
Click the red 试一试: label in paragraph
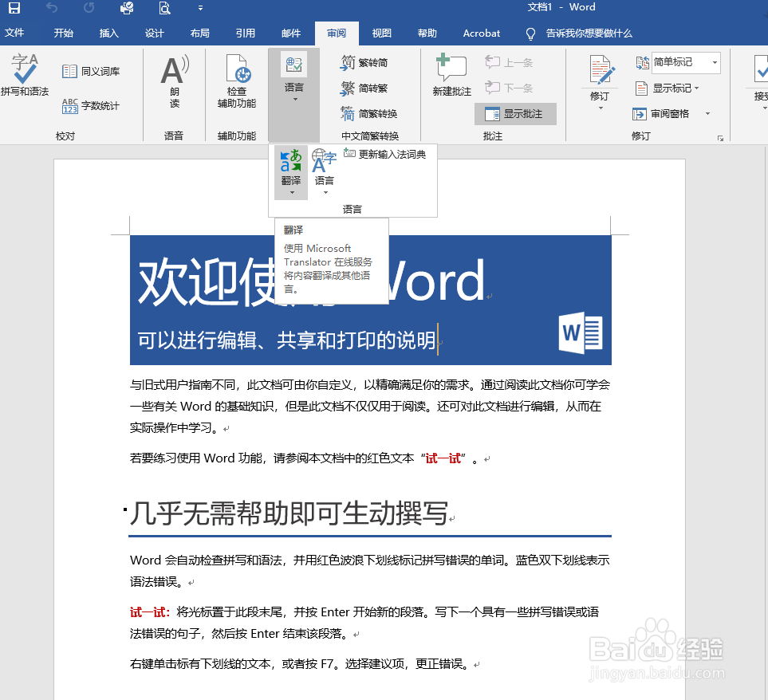150,612
